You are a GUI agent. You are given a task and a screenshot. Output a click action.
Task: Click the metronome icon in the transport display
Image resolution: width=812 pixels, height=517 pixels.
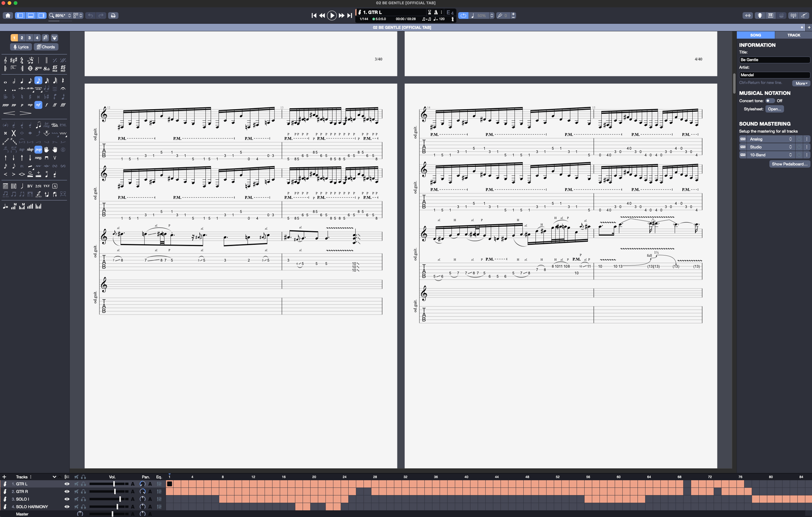point(436,12)
